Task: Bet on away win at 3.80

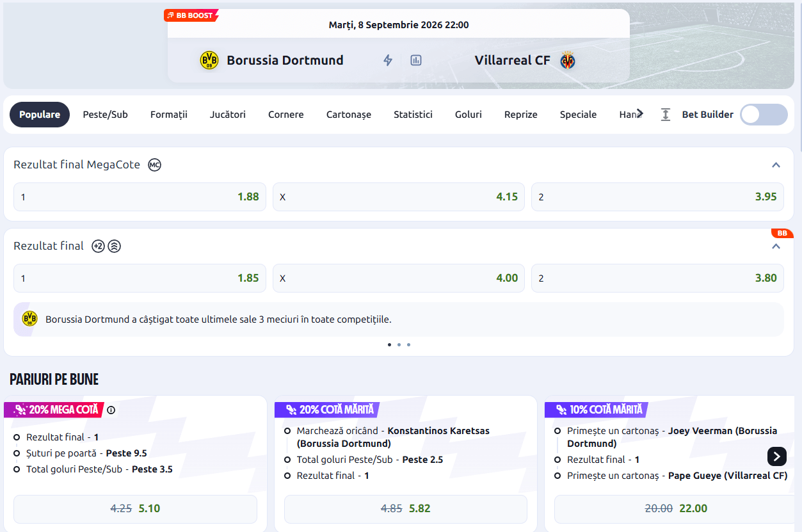Action: pyautogui.click(x=657, y=278)
